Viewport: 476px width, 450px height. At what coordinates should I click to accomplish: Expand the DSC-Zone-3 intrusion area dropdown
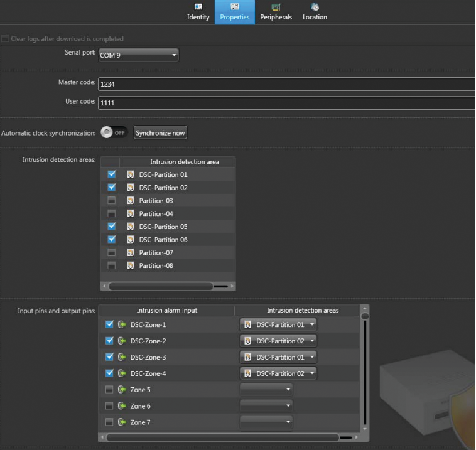(278, 357)
